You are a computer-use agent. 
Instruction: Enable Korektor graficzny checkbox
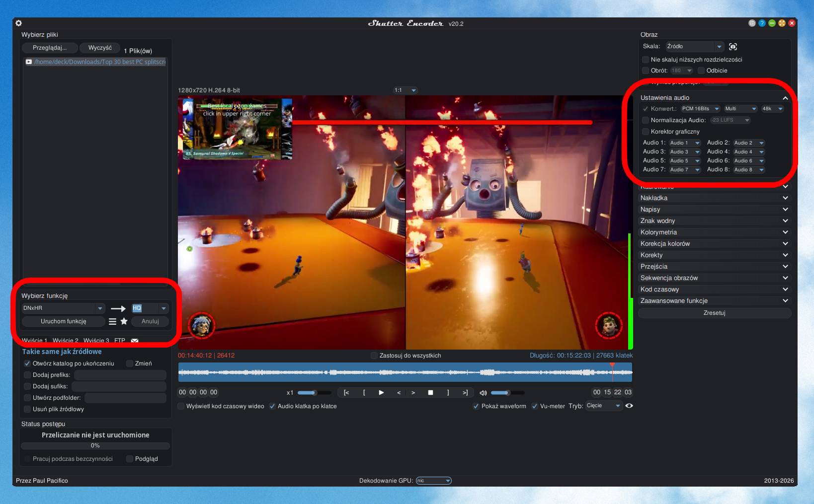(646, 132)
